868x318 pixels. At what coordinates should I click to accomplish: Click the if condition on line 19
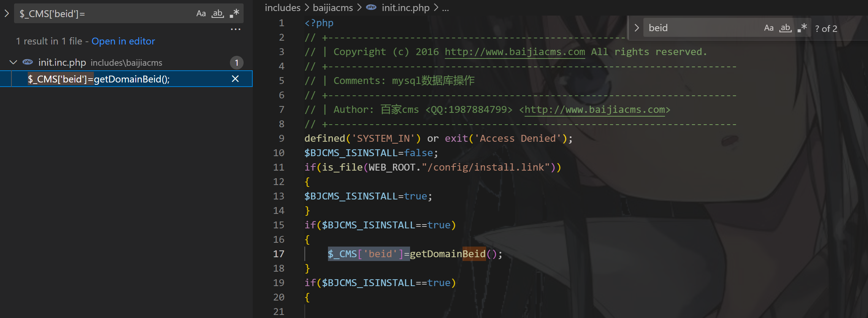point(380,283)
